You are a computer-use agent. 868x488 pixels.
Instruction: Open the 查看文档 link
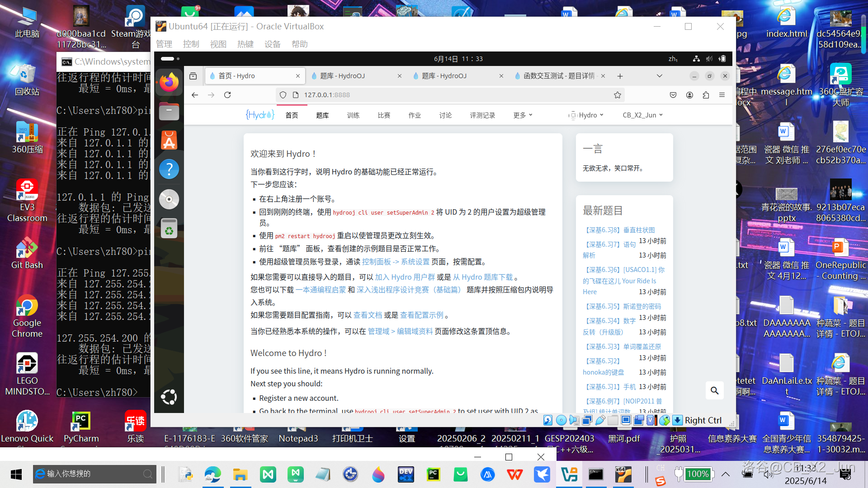click(368, 315)
